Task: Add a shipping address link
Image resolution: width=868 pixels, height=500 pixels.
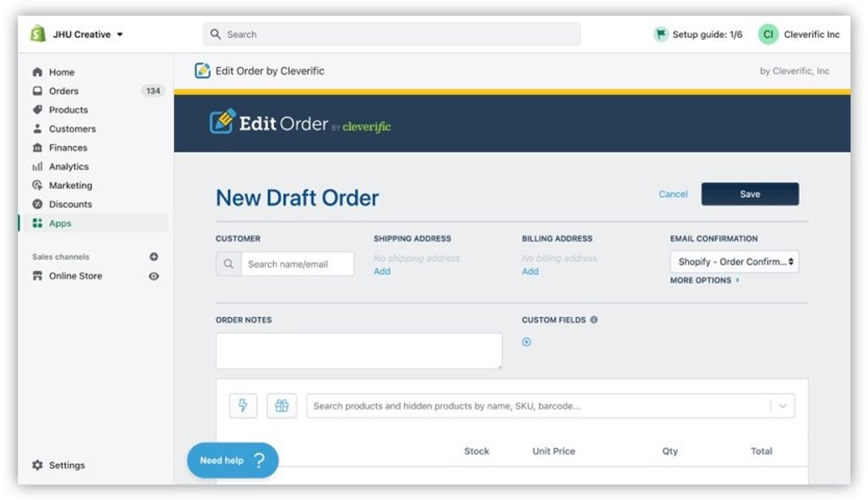Action: coord(382,271)
